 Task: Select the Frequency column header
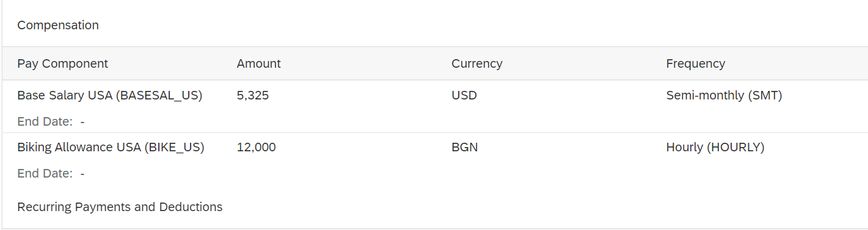click(x=696, y=63)
